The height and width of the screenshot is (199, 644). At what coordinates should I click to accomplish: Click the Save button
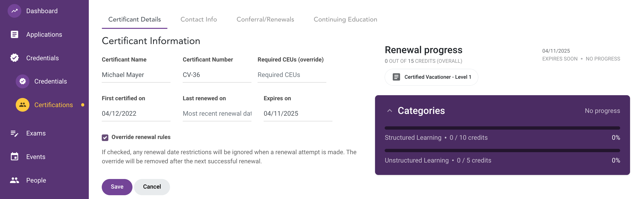pos(117,187)
